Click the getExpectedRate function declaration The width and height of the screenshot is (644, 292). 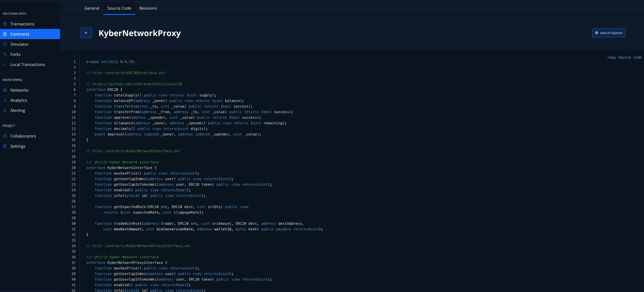tap(172, 207)
